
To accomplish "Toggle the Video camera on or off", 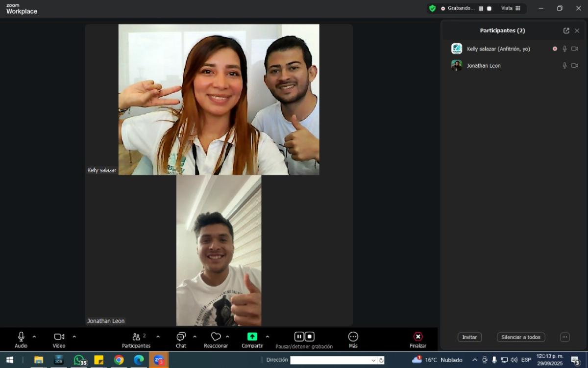I will [59, 337].
